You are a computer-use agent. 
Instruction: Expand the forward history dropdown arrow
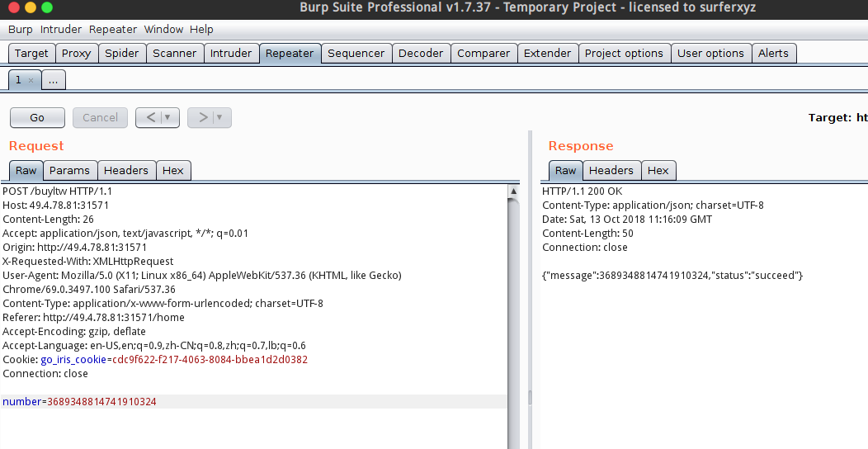pyautogui.click(x=220, y=117)
